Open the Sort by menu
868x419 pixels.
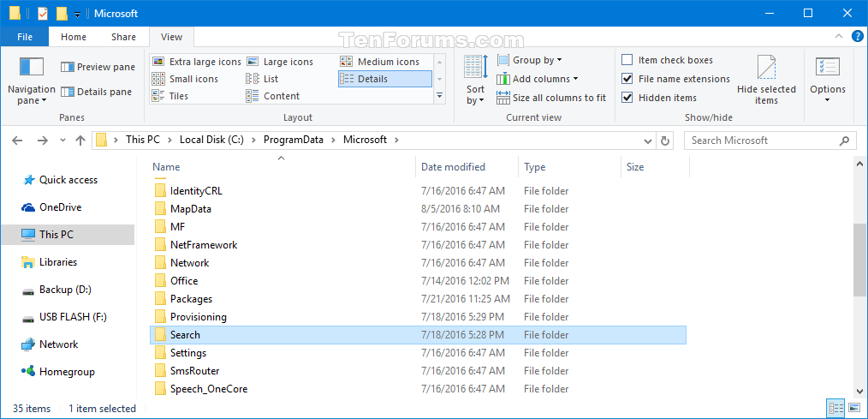[475, 80]
